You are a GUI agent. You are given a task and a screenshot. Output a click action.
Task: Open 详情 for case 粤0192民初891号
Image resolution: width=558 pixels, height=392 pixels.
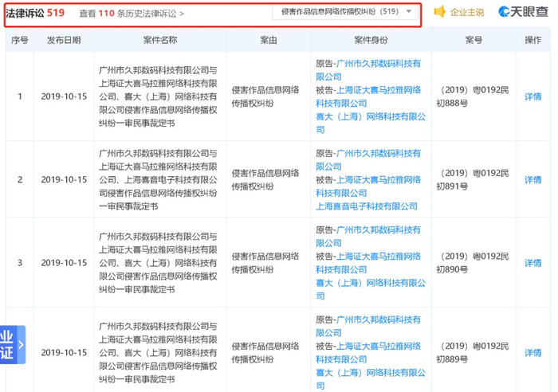pyautogui.click(x=532, y=179)
